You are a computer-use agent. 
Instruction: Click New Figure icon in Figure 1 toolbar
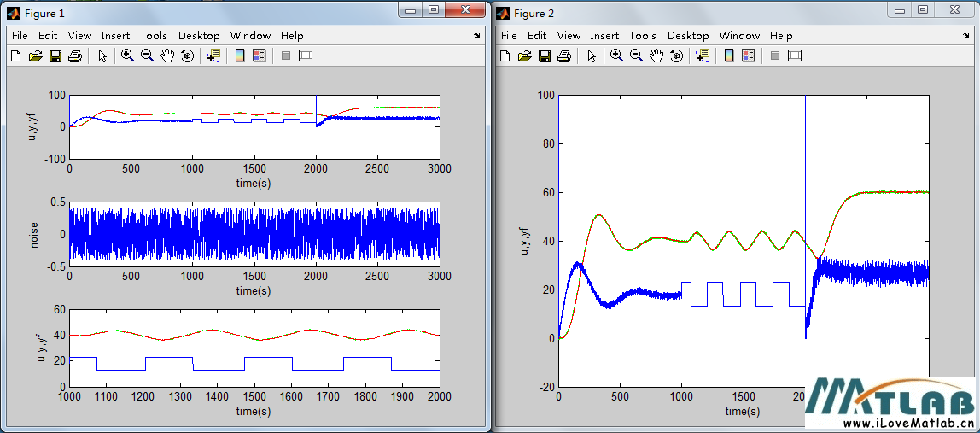[x=15, y=56]
